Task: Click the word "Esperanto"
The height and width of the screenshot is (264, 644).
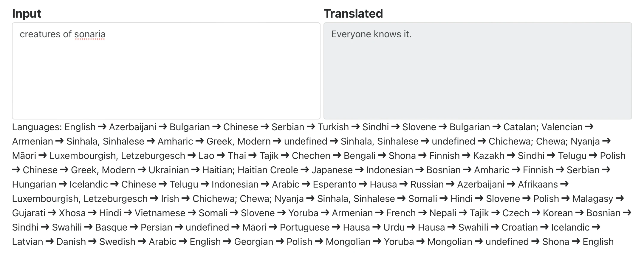Action: tap(335, 185)
